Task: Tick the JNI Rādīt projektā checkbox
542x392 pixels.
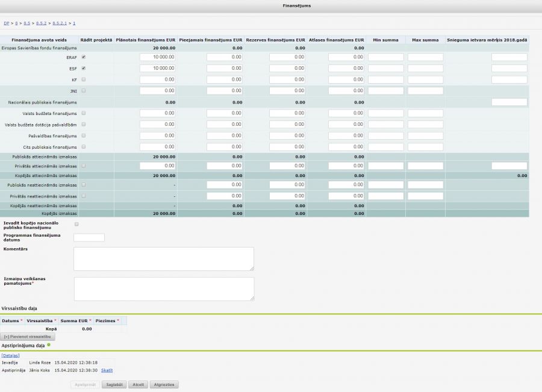Action: (x=84, y=90)
